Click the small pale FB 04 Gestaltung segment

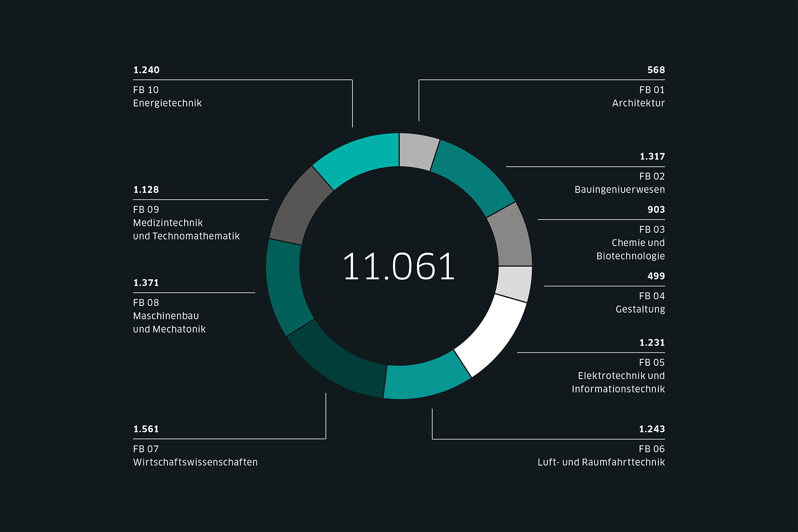(x=514, y=283)
